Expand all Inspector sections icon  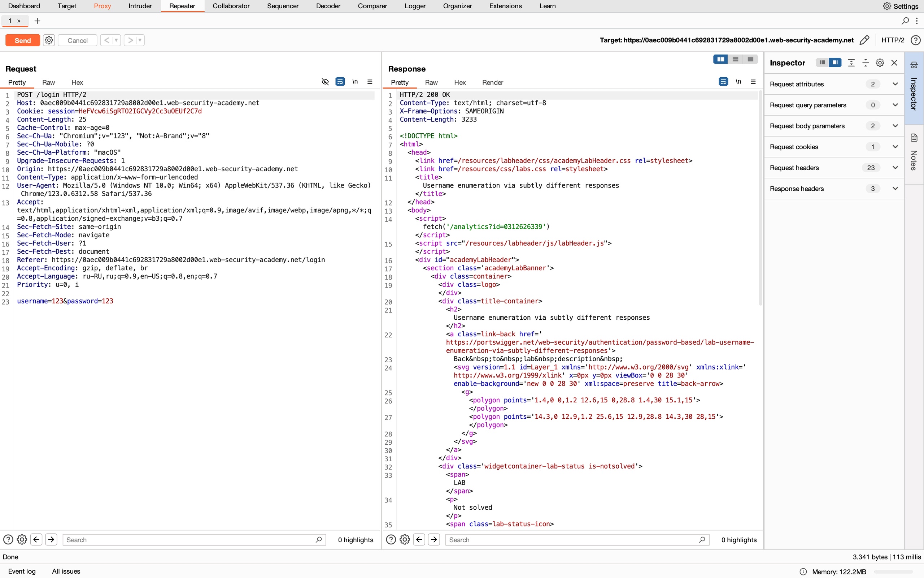(851, 63)
